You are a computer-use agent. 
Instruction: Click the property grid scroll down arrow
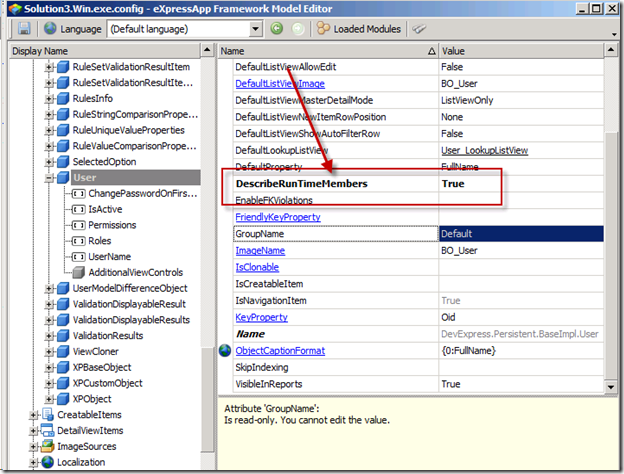tap(611, 386)
